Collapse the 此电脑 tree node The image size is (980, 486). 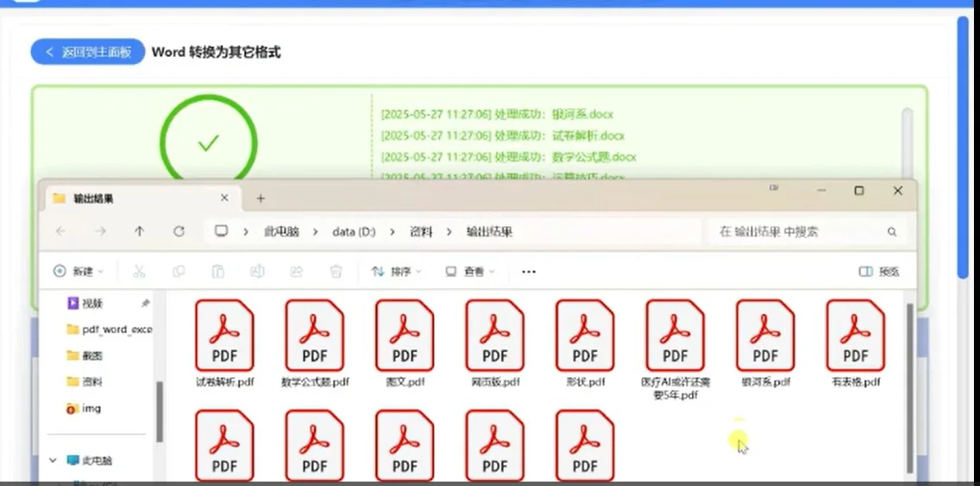coord(53,460)
